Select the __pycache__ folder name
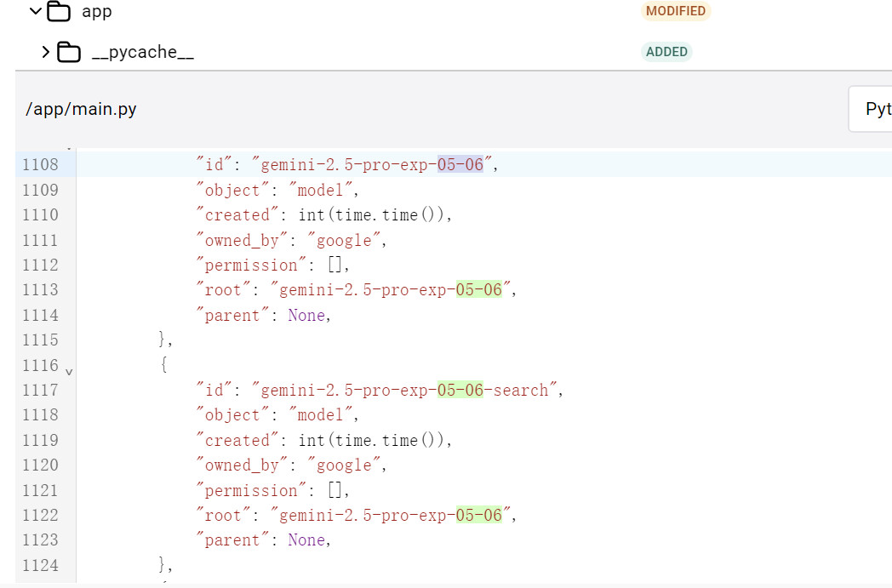Viewport: 892px width, 588px height. tap(142, 52)
